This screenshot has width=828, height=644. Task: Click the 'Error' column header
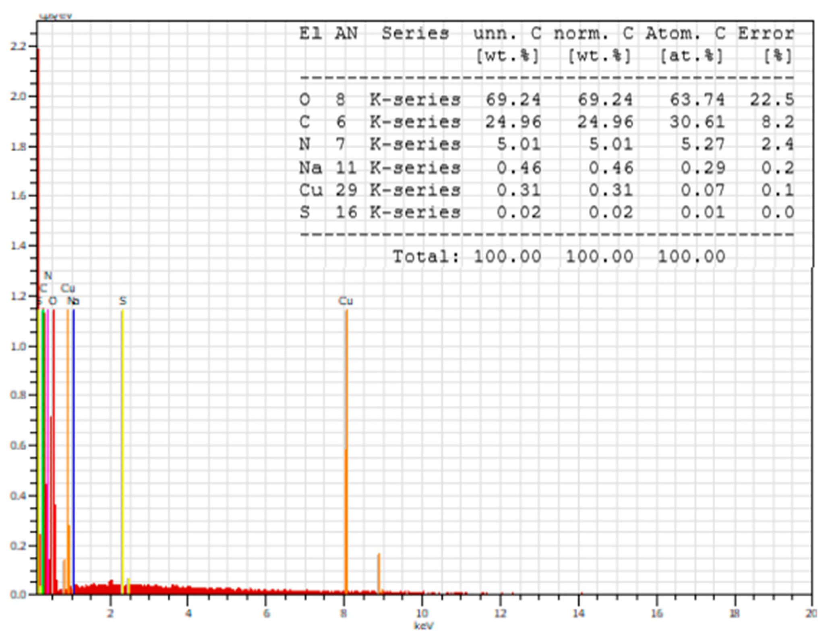[765, 33]
